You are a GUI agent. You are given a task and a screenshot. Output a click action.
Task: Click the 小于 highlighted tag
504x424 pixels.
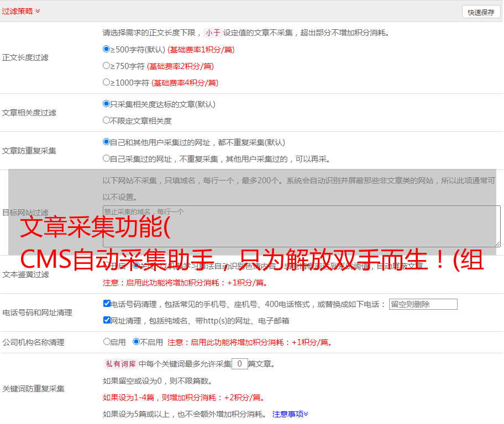(x=213, y=33)
